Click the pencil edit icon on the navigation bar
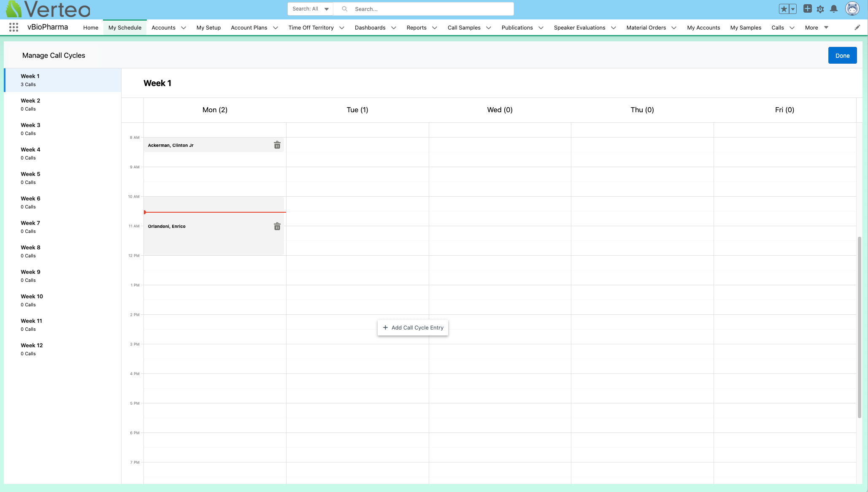 coord(857,27)
